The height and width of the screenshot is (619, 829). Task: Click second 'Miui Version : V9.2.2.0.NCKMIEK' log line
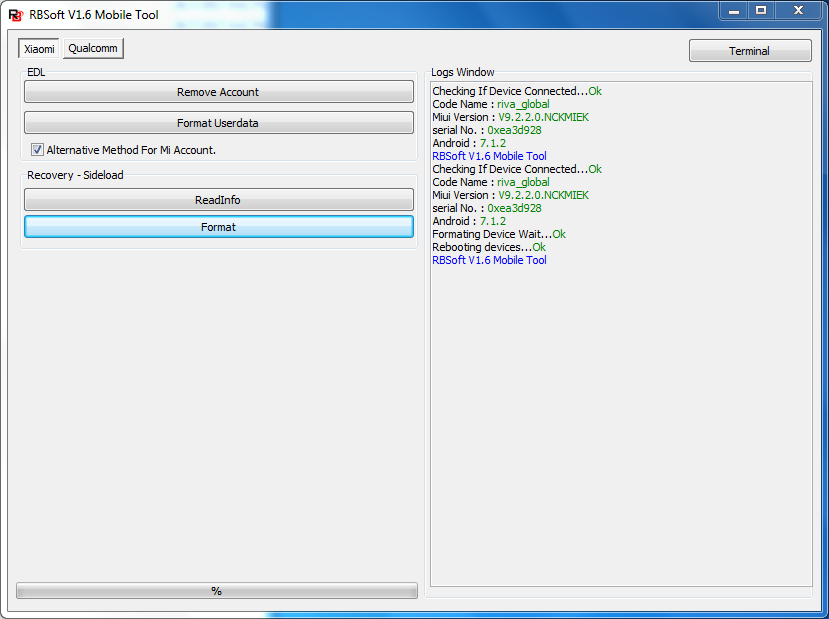tap(510, 195)
